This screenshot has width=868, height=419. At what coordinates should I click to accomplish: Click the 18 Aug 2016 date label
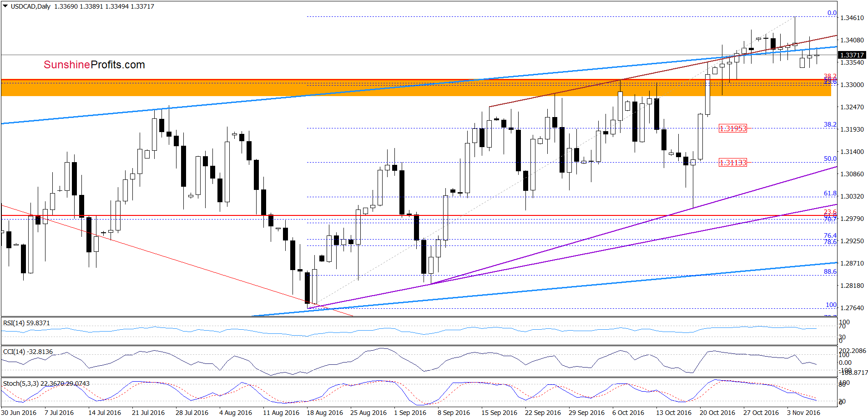pyautogui.click(x=325, y=413)
